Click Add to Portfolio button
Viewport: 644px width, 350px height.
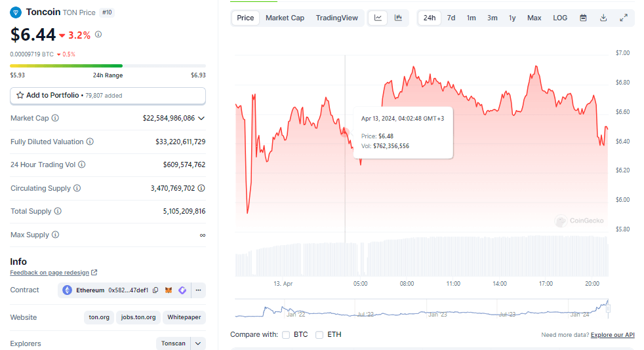pyautogui.click(x=108, y=96)
